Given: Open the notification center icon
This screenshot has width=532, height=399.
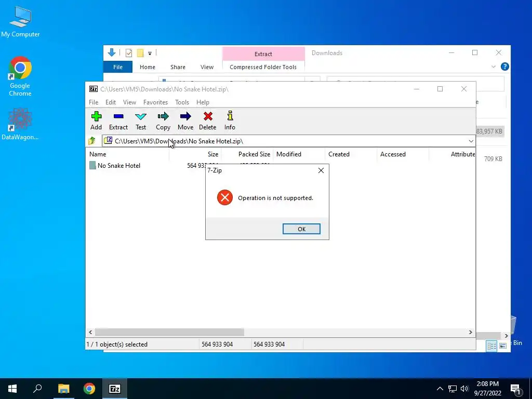Looking at the screenshot, I should coord(516,389).
